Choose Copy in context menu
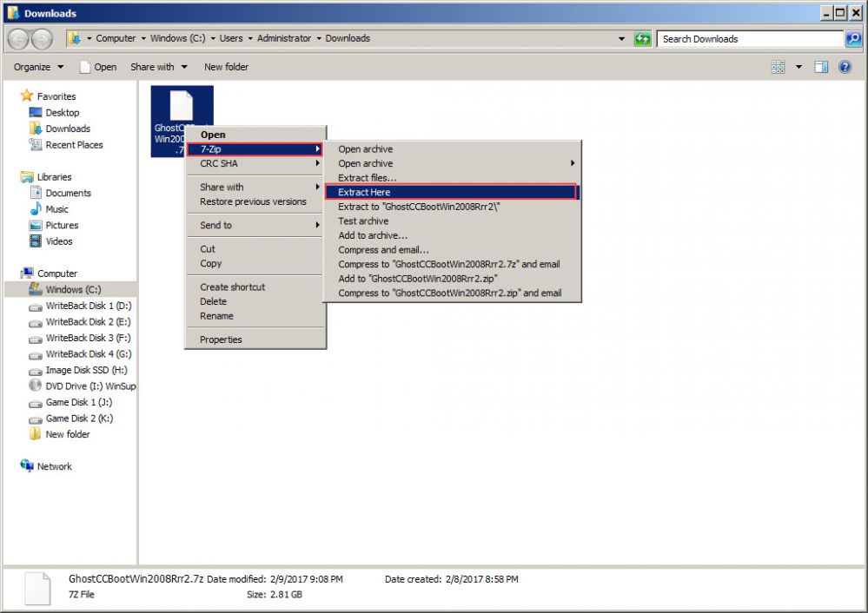The width and height of the screenshot is (868, 613). [x=255, y=263]
